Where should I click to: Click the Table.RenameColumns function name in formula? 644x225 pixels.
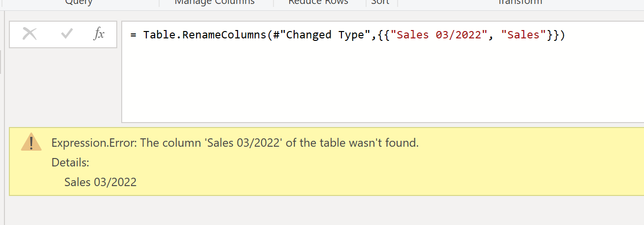point(204,35)
